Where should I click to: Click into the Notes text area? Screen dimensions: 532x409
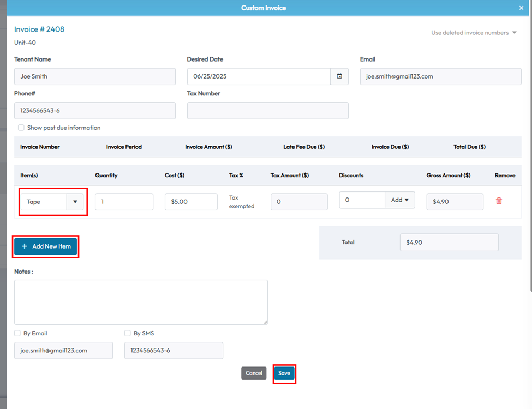pyautogui.click(x=141, y=302)
